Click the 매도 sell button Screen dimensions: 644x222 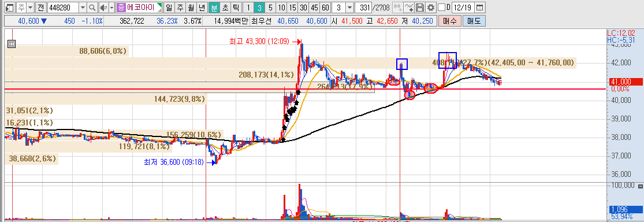coord(474,21)
